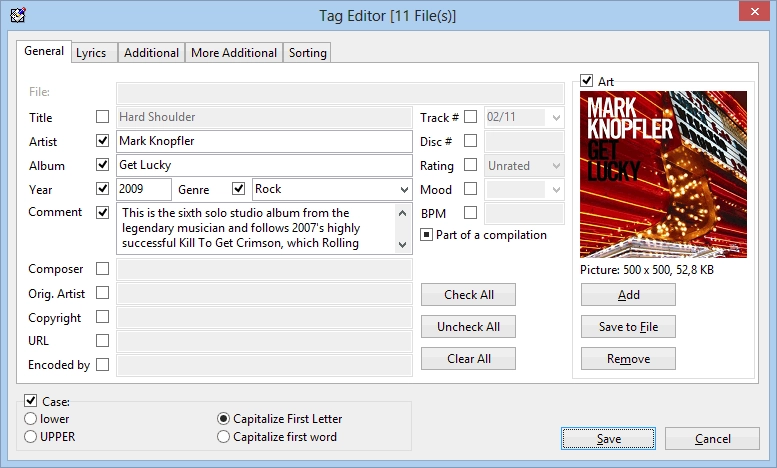Image resolution: width=777 pixels, height=468 pixels.
Task: Toggle Part of a compilation checkbox
Action: (426, 234)
